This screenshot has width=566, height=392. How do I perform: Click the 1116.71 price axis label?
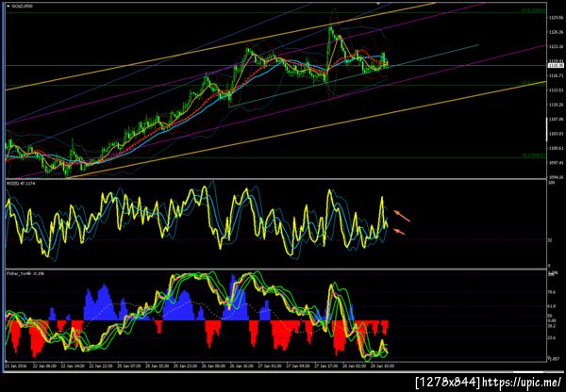(x=557, y=75)
